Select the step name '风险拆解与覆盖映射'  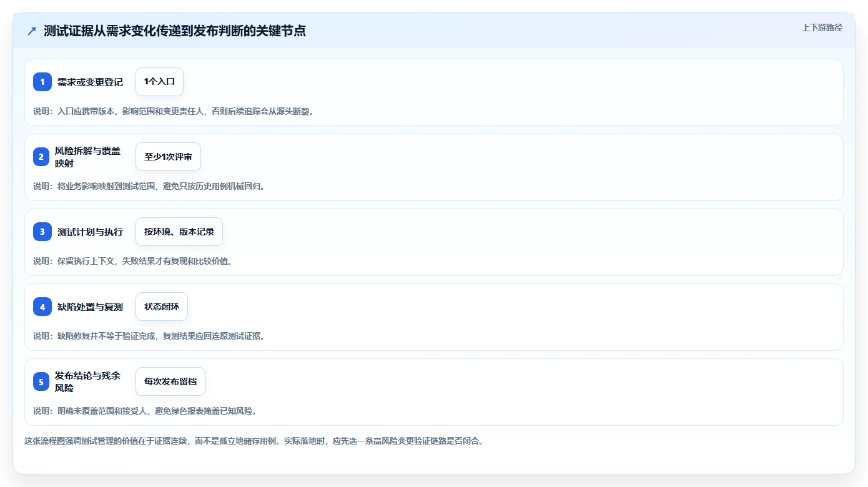87,157
